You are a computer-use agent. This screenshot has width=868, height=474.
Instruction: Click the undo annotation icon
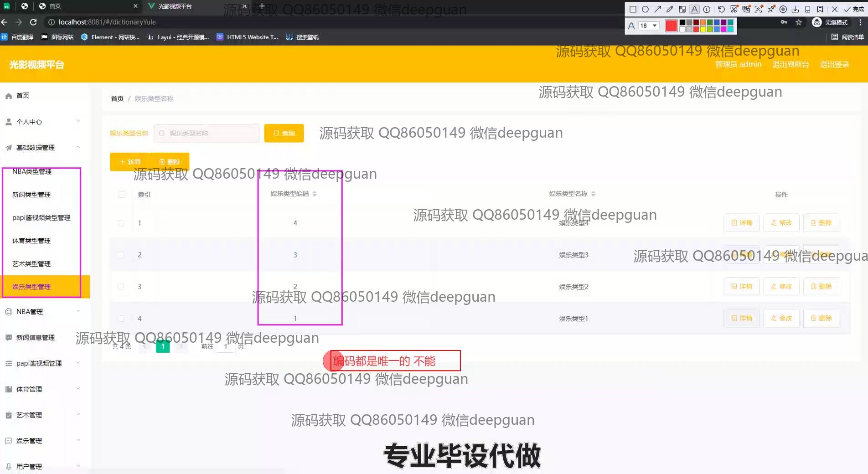(721, 9)
